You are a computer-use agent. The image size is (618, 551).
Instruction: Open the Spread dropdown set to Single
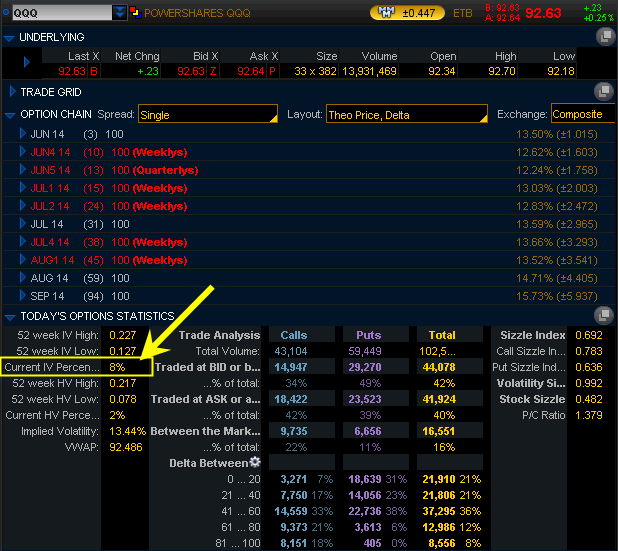click(x=207, y=115)
